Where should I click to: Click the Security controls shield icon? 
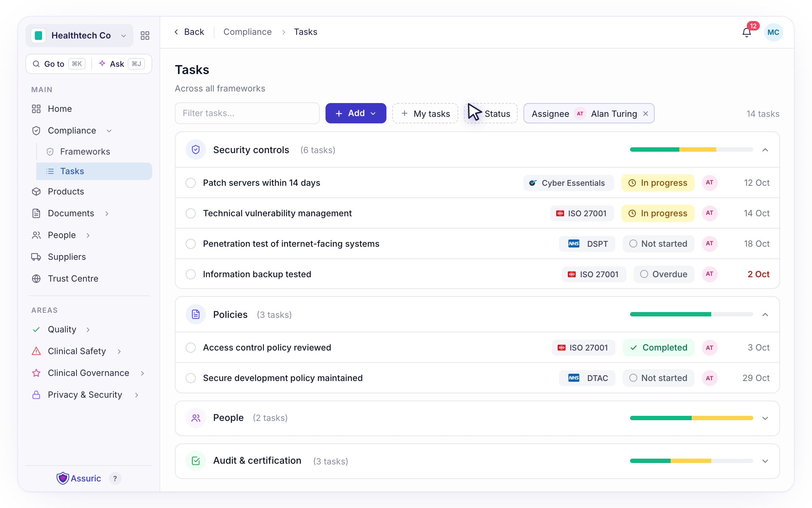point(196,149)
